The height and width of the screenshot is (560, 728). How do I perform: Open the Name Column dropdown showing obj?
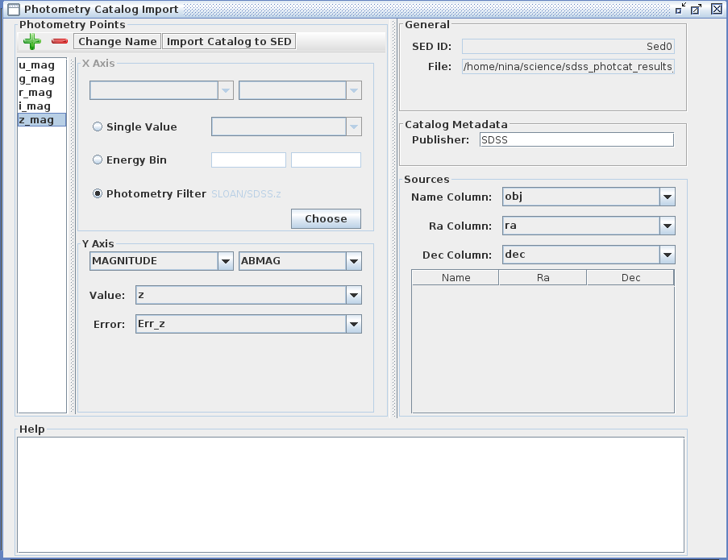(x=589, y=197)
